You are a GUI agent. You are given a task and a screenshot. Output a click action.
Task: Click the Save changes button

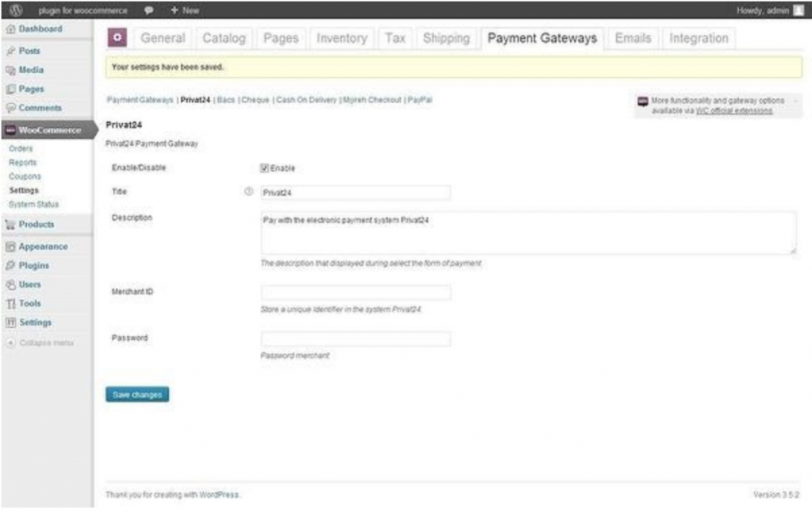click(x=137, y=394)
